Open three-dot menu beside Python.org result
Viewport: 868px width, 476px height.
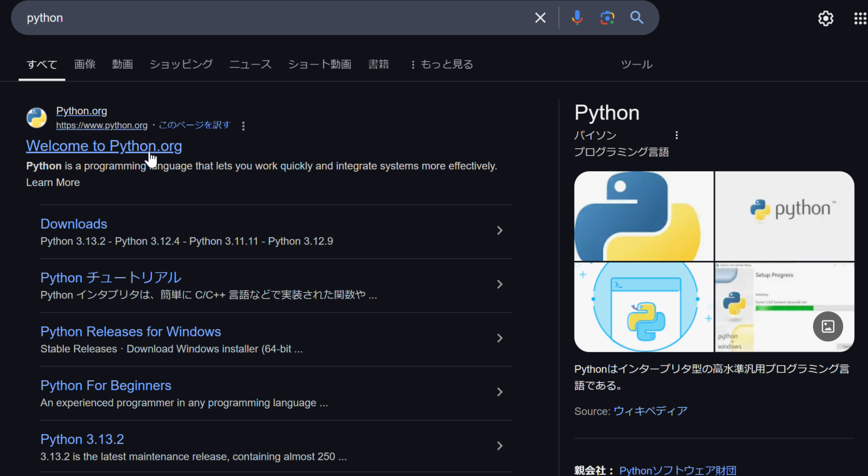click(x=243, y=126)
